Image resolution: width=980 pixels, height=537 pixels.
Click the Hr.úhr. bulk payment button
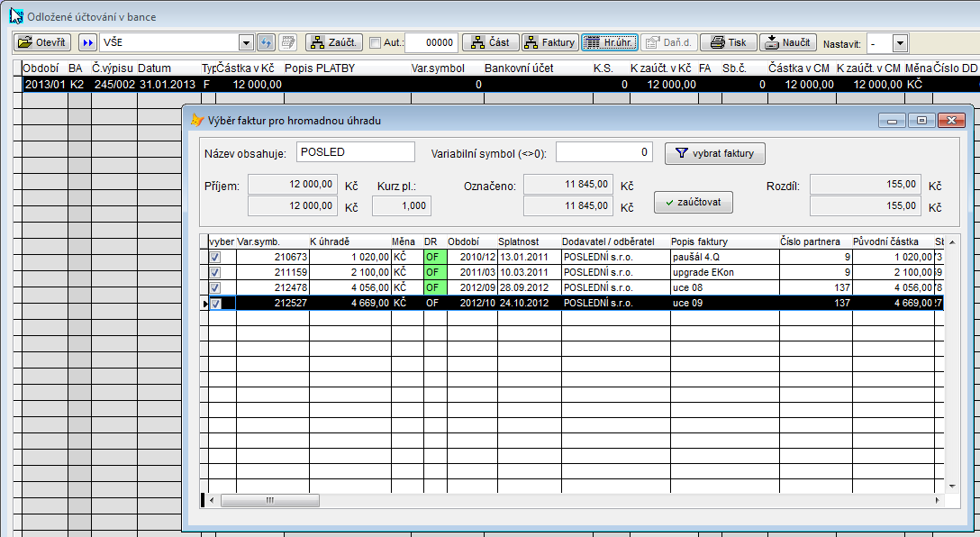(610, 42)
